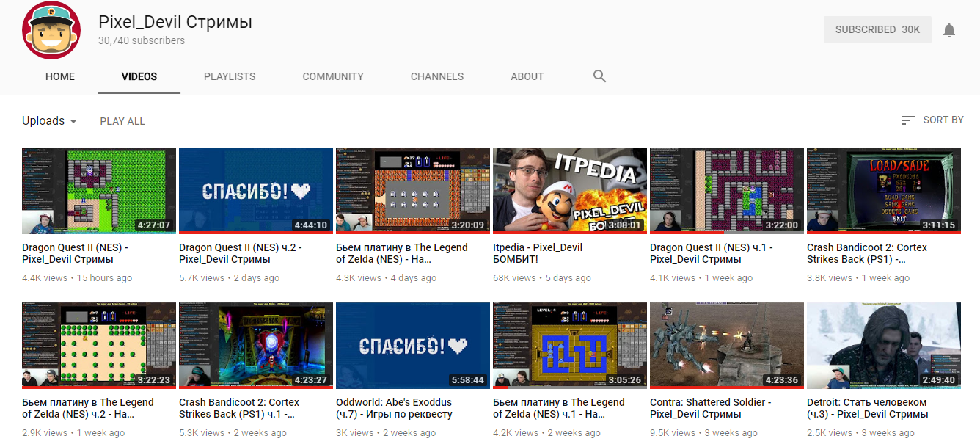Open the Zelda dungeon thumbnail lasting 3:05:26
The width and height of the screenshot is (980, 447).
pos(570,346)
